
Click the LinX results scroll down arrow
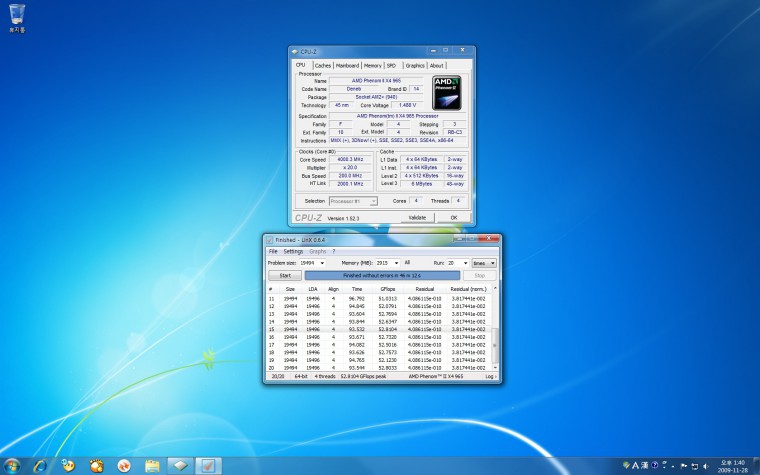495,368
